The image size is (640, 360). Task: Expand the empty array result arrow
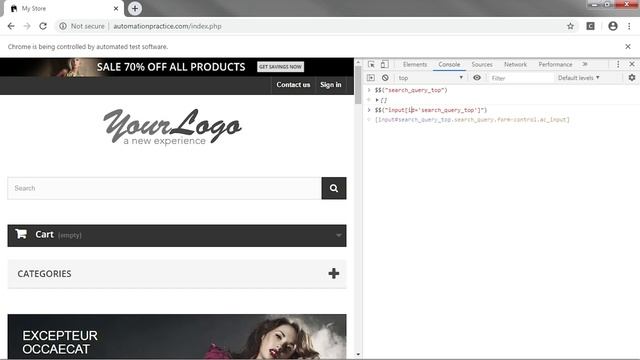tap(377, 100)
